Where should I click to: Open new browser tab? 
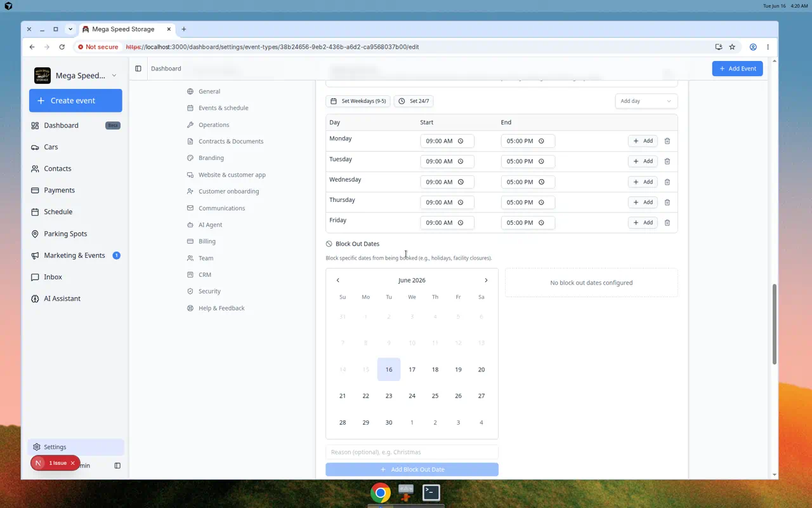click(x=184, y=29)
